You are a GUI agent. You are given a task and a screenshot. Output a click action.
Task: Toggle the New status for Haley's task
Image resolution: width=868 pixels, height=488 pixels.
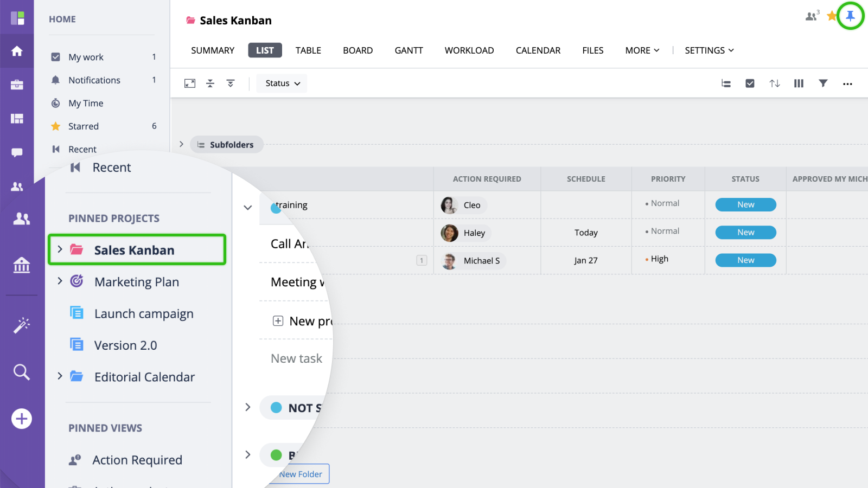(745, 233)
